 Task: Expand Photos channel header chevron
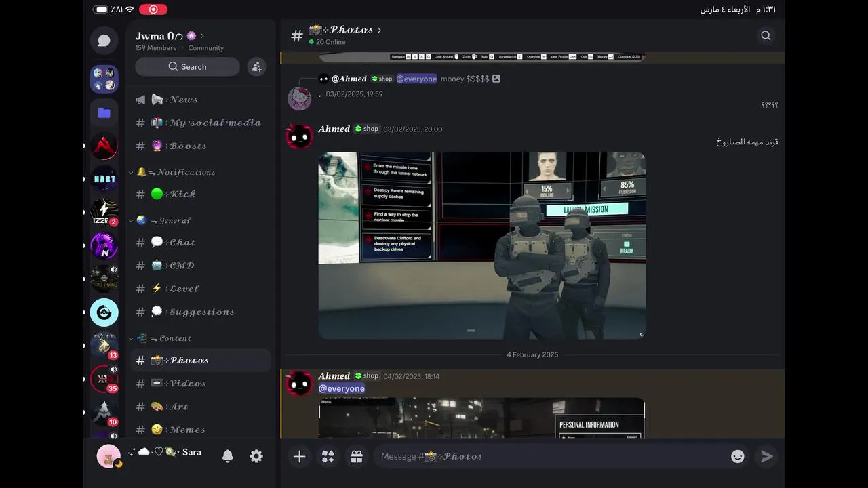pyautogui.click(x=379, y=30)
